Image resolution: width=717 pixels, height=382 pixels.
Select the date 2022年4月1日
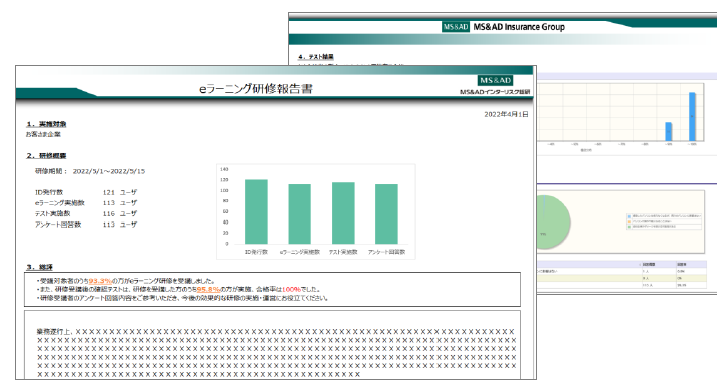point(506,114)
